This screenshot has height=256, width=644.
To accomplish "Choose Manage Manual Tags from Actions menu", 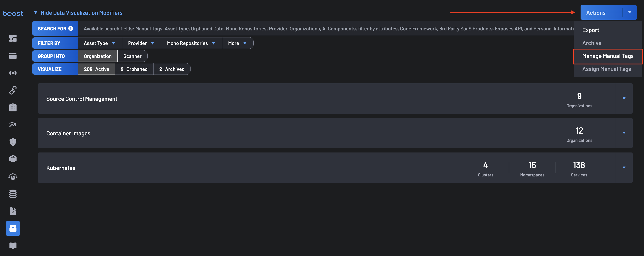I will [x=608, y=56].
